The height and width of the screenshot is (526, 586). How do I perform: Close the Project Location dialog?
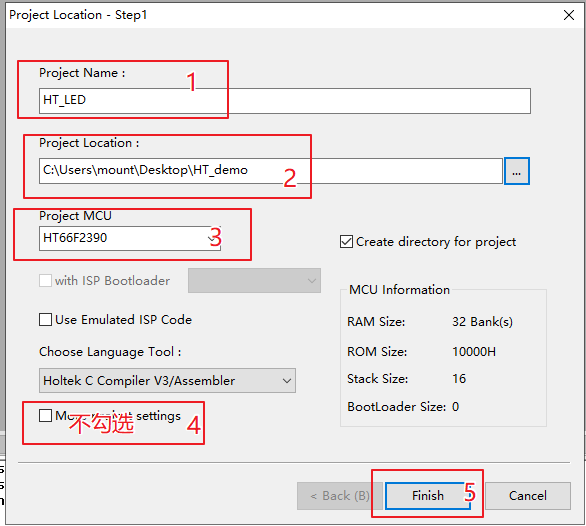pos(569,15)
